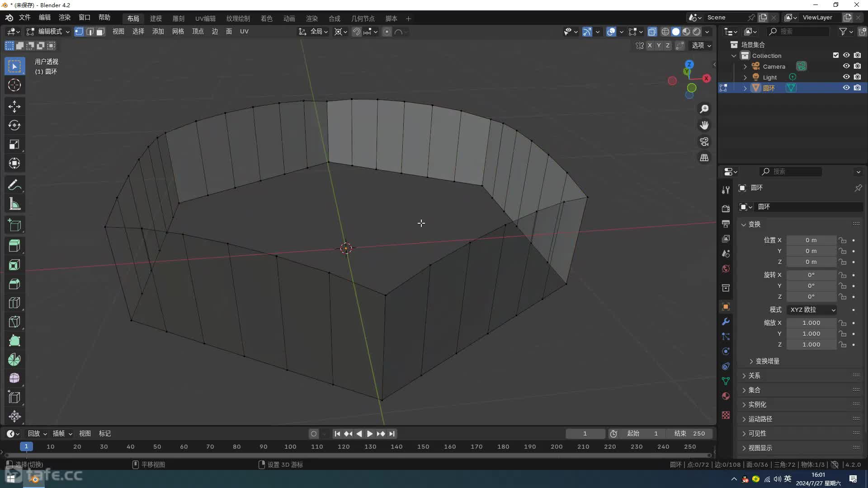The width and height of the screenshot is (868, 488).
Task: Click the current frame number field
Action: 585,434
